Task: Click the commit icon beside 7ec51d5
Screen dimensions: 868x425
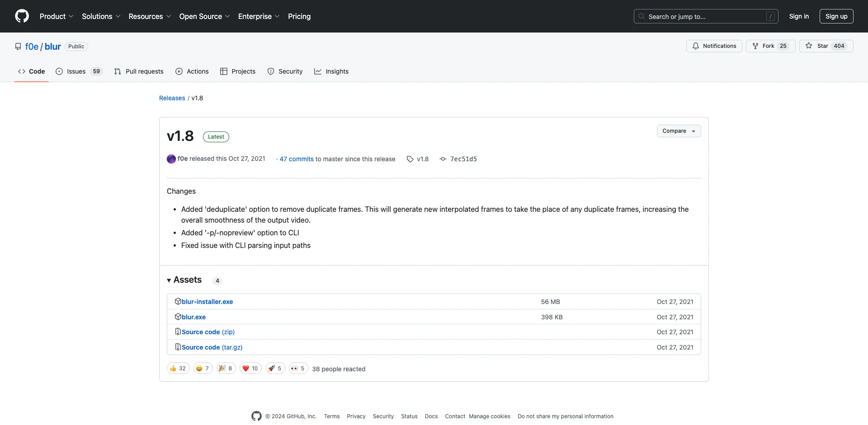Action: click(443, 159)
